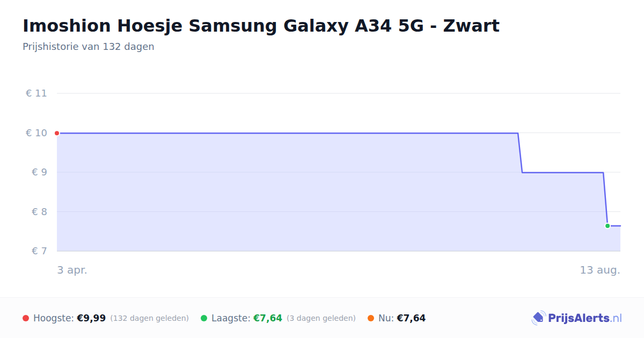Click the PrijsAlerts tag logo icon
Viewport: 644px width, 338px height.
[x=538, y=318]
